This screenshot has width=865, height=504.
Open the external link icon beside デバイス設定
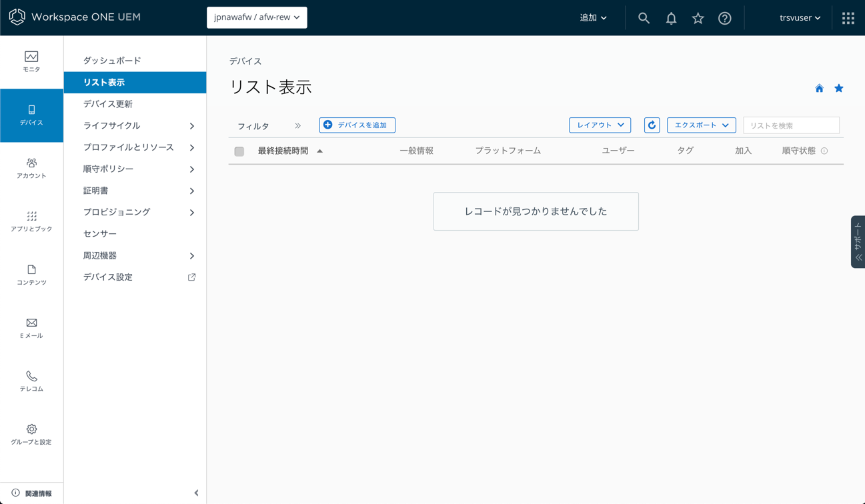click(191, 277)
